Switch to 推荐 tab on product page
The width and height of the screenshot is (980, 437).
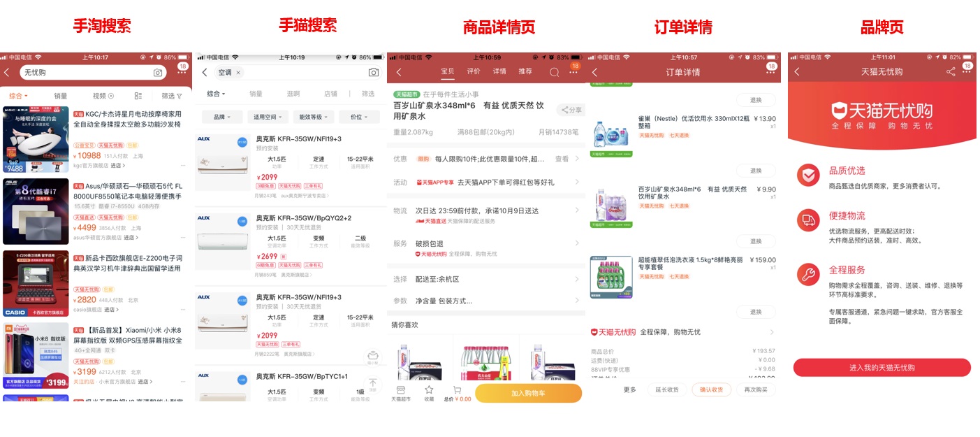click(x=525, y=71)
